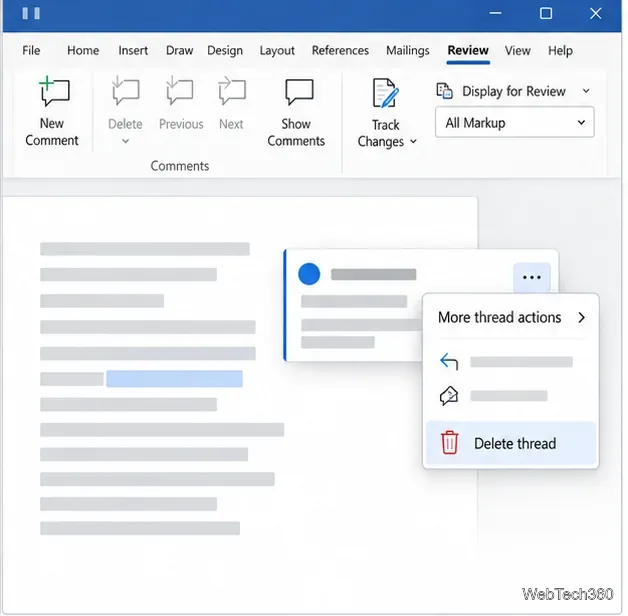The width and height of the screenshot is (628, 616).
Task: Click the blue comment author avatar
Action: [309, 274]
